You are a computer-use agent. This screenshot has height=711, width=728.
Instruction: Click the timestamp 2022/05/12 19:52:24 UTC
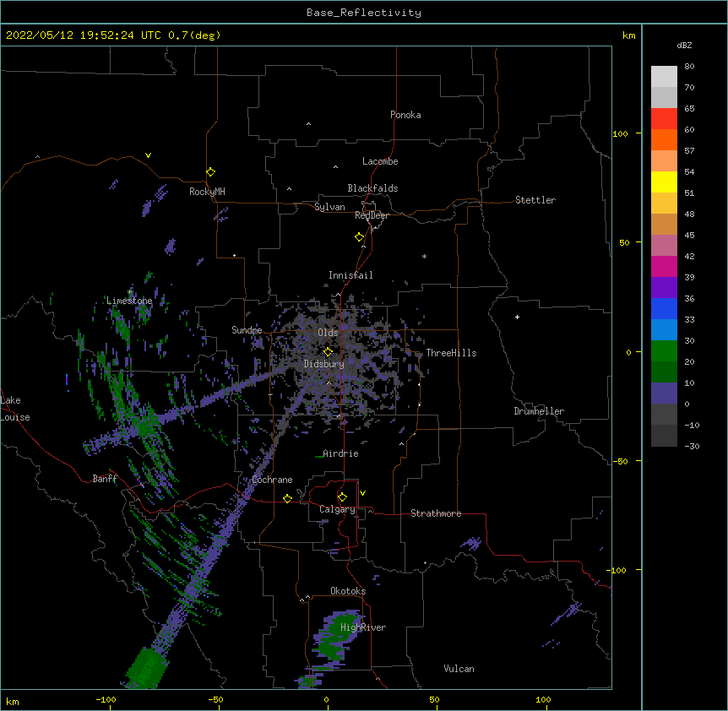84,35
